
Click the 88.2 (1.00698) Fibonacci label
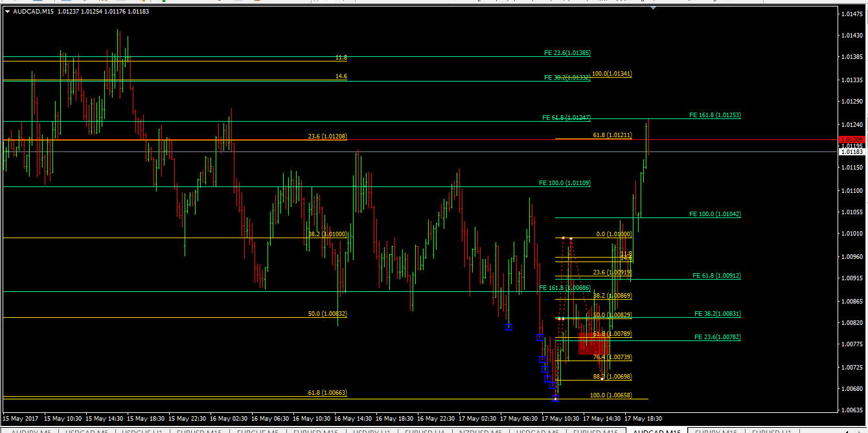tap(612, 377)
